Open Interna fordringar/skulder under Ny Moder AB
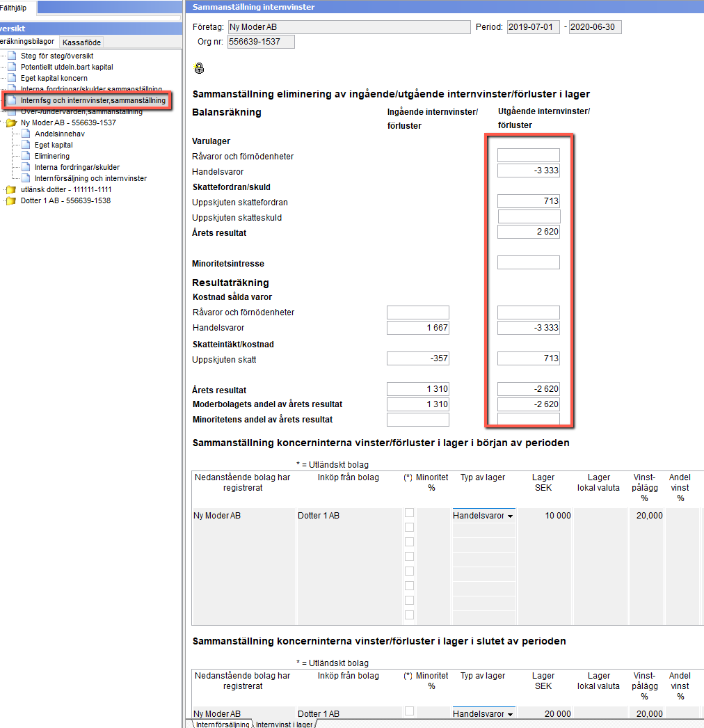The image size is (704, 728). [77, 167]
